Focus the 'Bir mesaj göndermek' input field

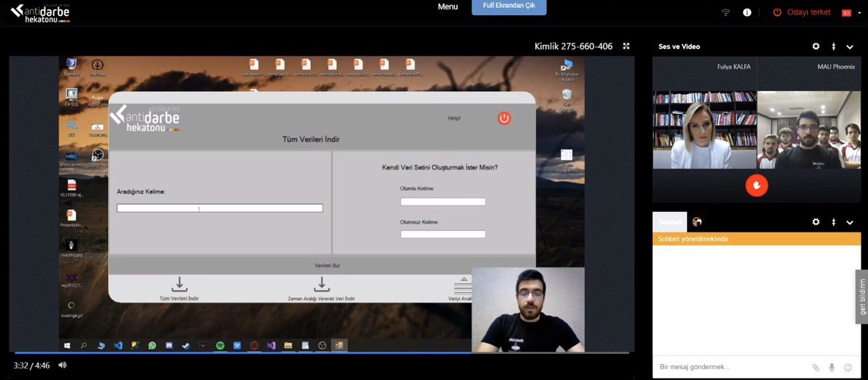coord(731,367)
